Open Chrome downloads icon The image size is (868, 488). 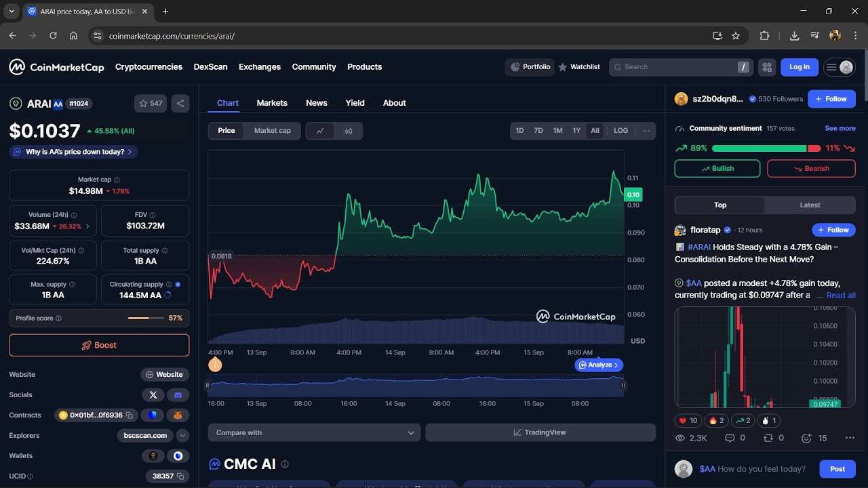pos(794,36)
